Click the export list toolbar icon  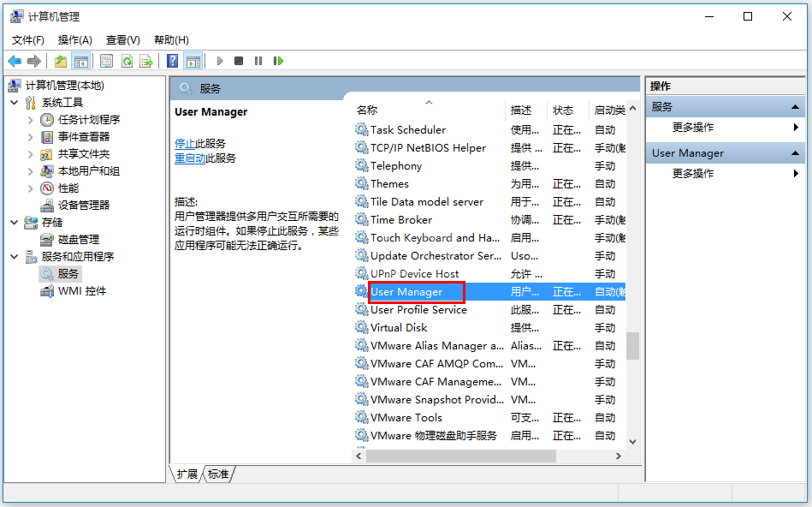pos(146,61)
